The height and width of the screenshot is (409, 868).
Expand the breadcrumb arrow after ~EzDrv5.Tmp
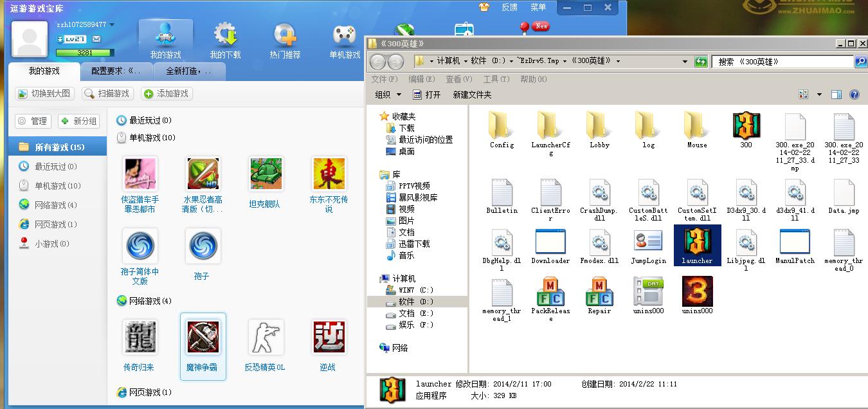566,61
